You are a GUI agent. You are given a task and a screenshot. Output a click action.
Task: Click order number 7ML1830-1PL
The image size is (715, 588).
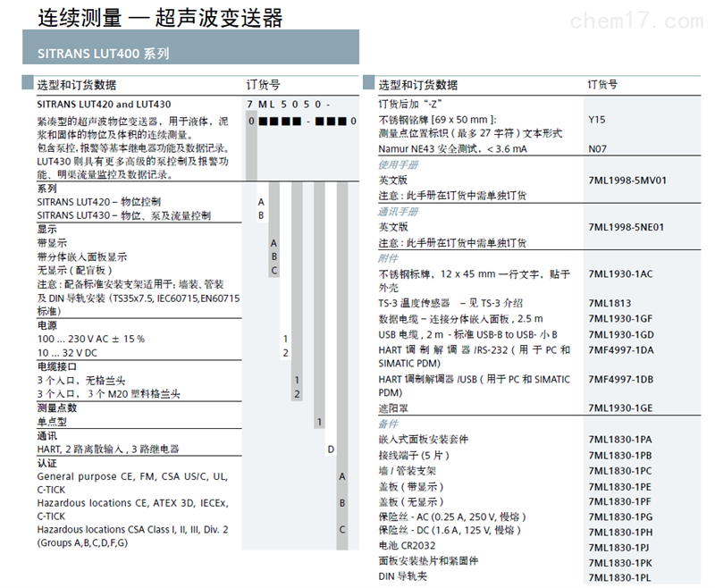(619, 578)
